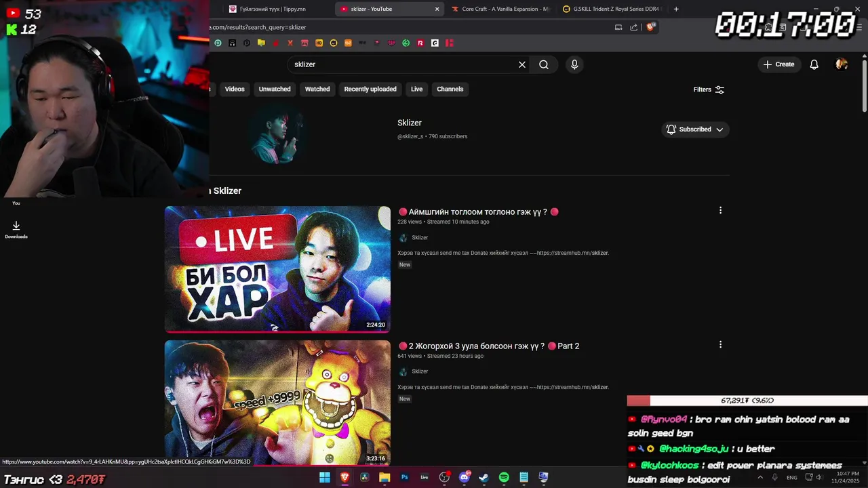Open DaVinci Resolve from taskbar
This screenshot has width=868, height=488.
click(364, 477)
